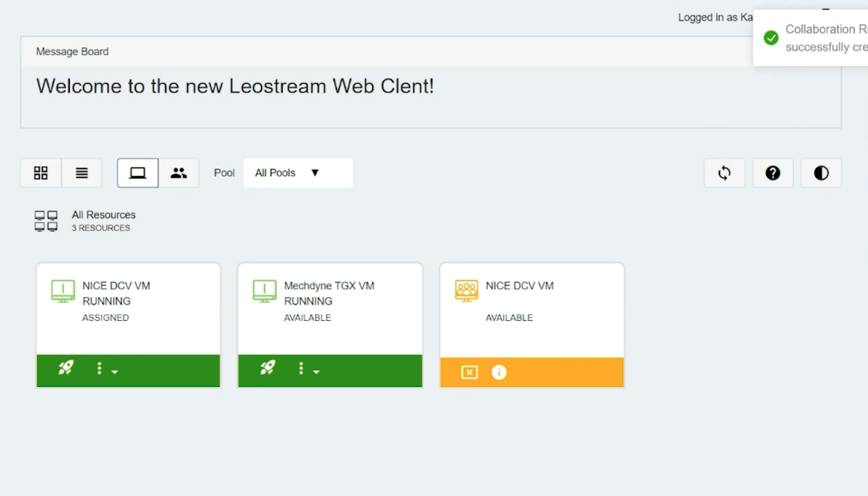Screen dimensions: 868x496
Task: Open the help panel
Action: click(772, 172)
